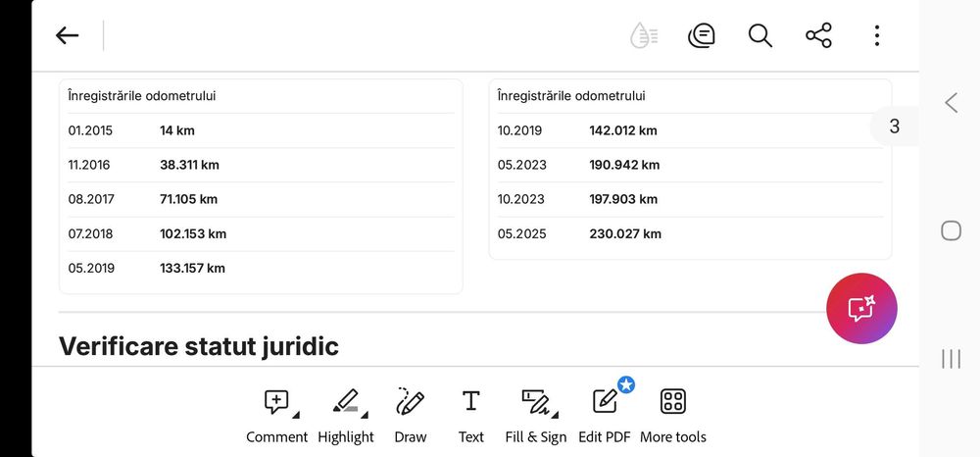The image size is (980, 457).
Task: Open the search magnifier icon
Action: pos(760,36)
